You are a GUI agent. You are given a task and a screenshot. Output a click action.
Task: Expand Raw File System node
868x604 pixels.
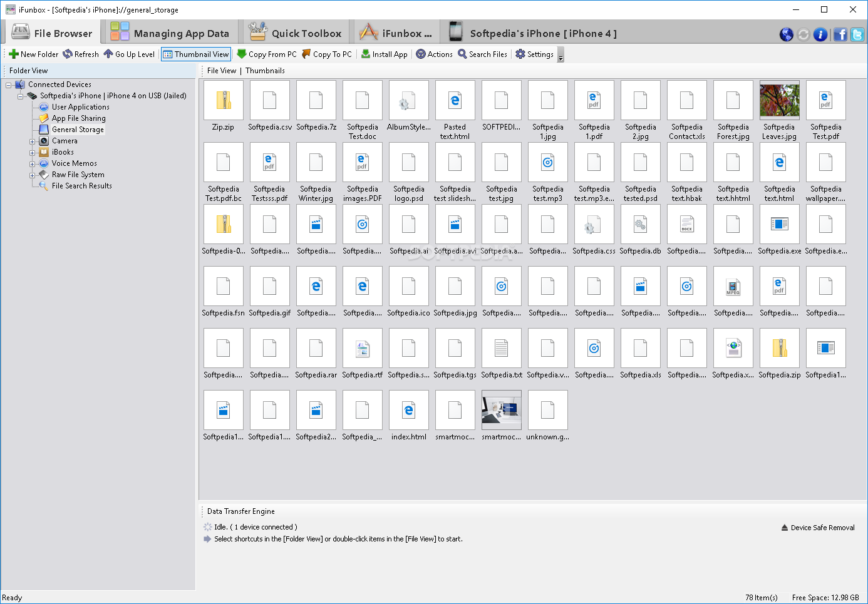tap(33, 175)
